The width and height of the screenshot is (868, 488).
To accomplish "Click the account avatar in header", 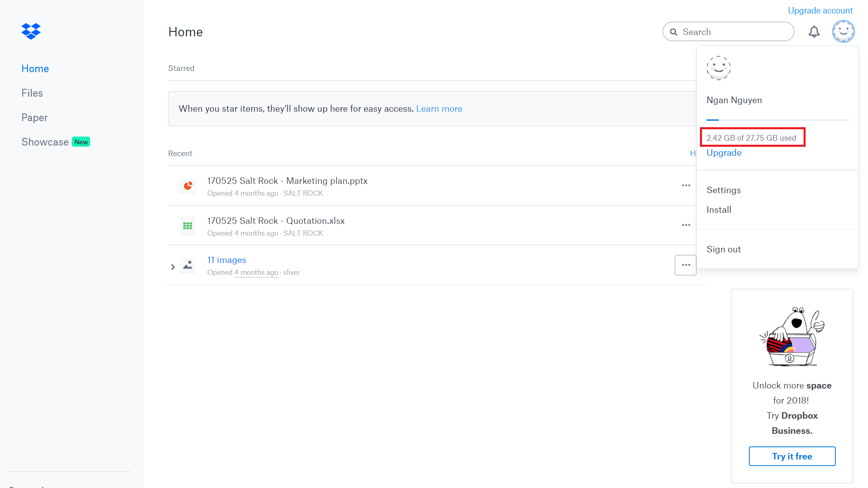I will coord(843,31).
